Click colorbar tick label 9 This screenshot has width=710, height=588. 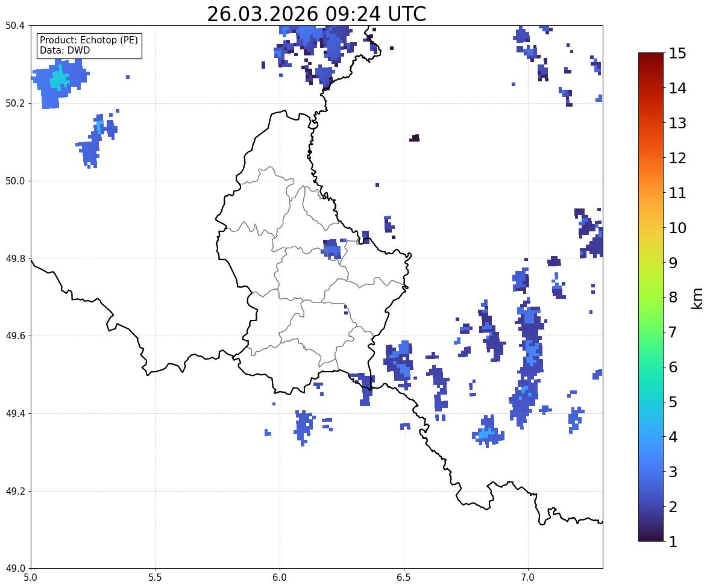click(x=673, y=263)
